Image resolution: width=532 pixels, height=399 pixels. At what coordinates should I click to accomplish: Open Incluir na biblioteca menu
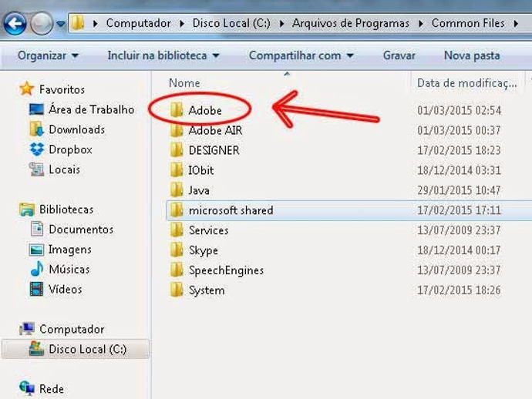163,55
